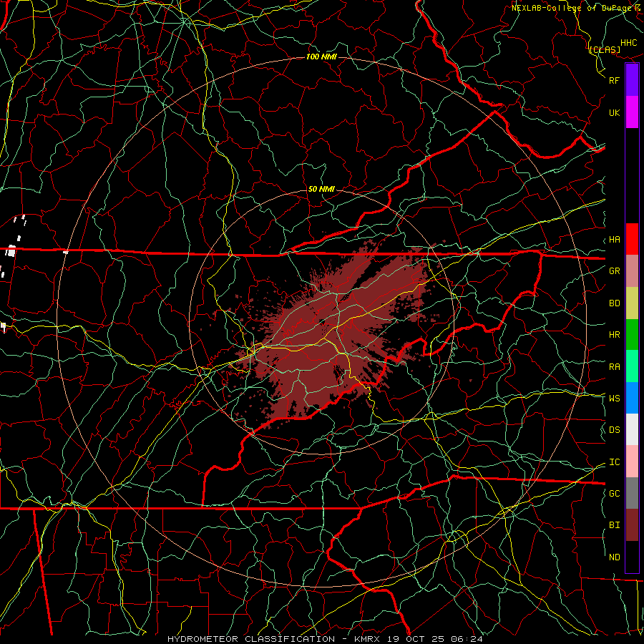Click the '50 NMI' range ring label
The image size is (644, 644).
[321, 189]
